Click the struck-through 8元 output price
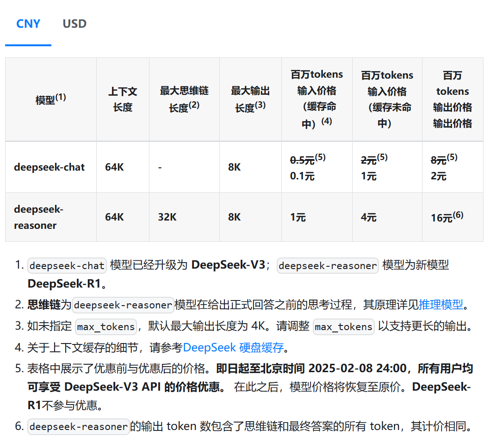Viewport: 490px width, 448px height. tap(439, 160)
